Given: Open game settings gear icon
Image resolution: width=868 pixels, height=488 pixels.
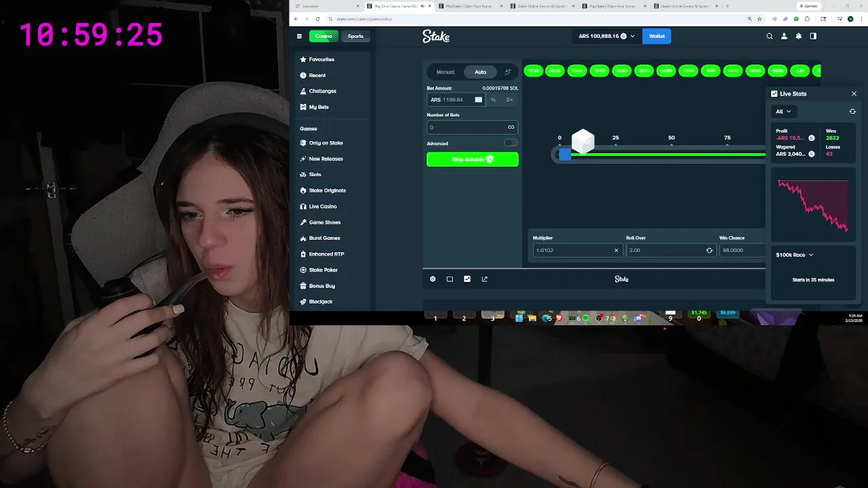Looking at the screenshot, I should pyautogui.click(x=433, y=279).
